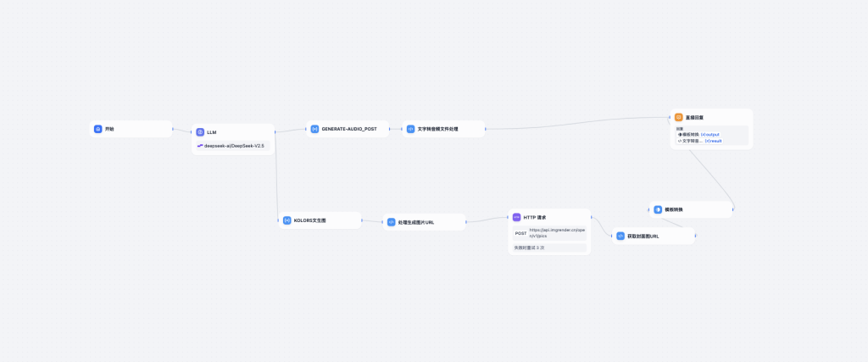Select the deepseek-ai/DeepSeek-V2.5 model label

(234, 146)
